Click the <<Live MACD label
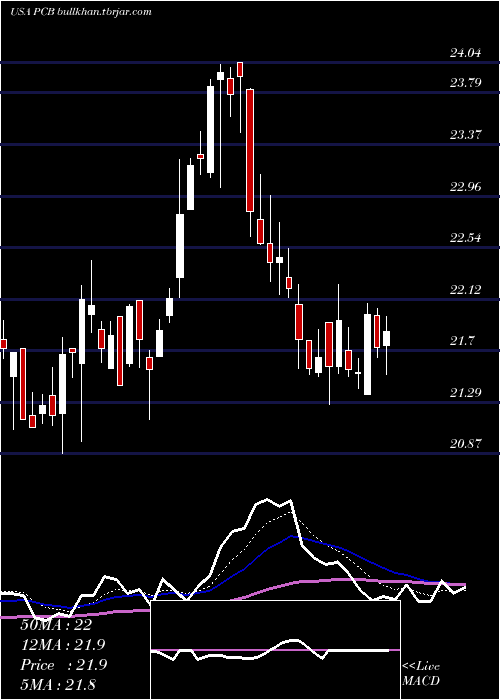Viewport: 500px width, 700px height. coord(421,673)
